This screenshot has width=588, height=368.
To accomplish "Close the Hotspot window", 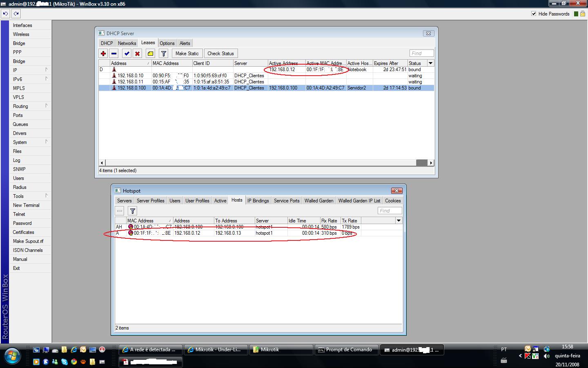I will click(x=396, y=191).
